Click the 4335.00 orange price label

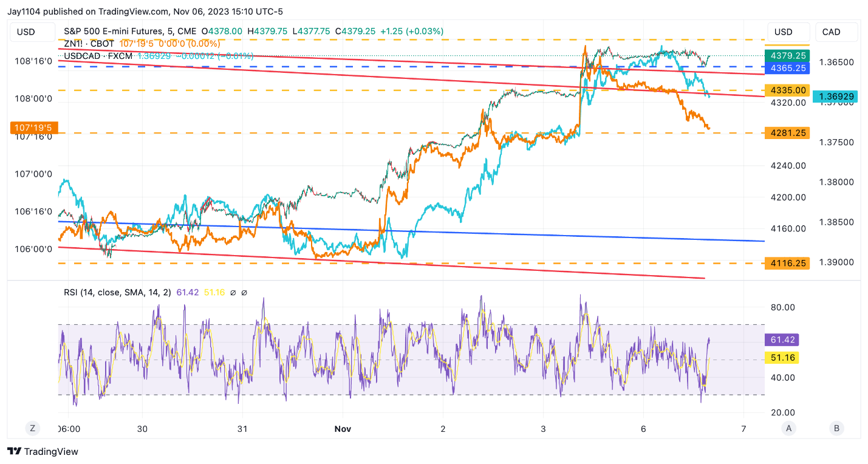[788, 90]
